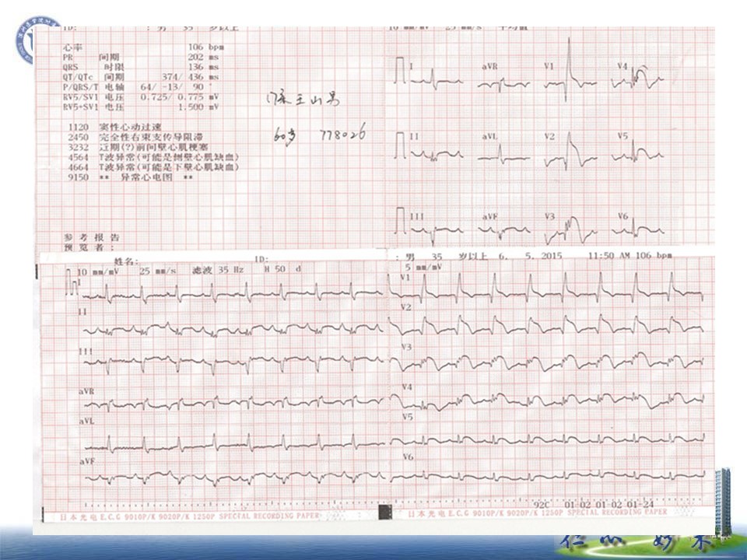The height and width of the screenshot is (560, 747).
Task: Click the lead I label in the averaged beats
Action: 412,67
